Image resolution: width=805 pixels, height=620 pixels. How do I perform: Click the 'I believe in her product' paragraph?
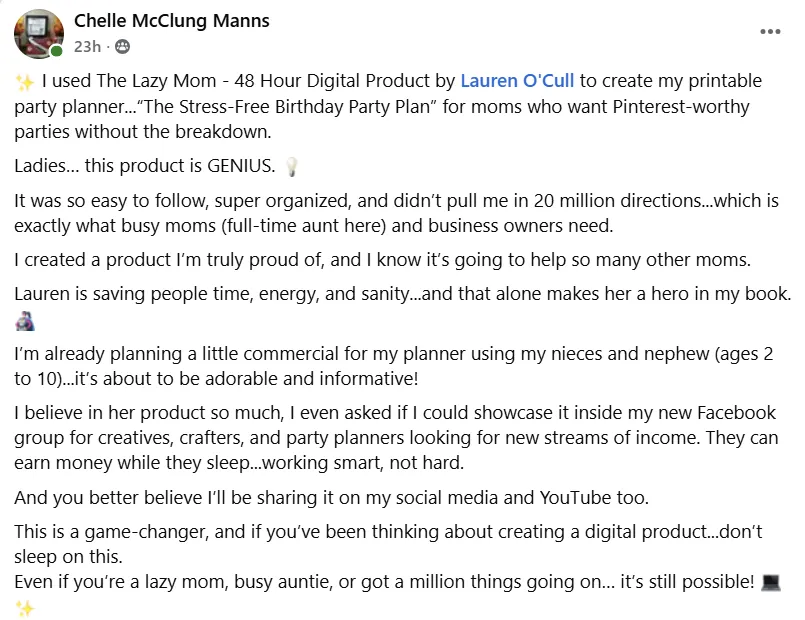coord(396,438)
